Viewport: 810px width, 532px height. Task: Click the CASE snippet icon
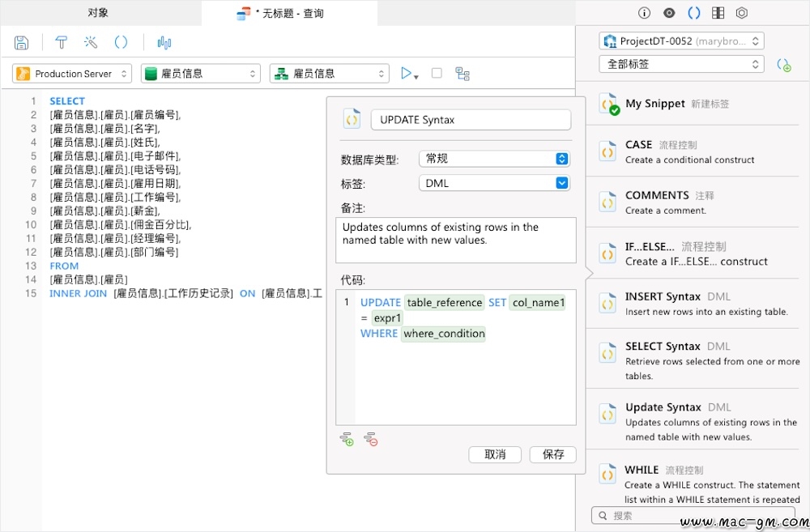(607, 152)
